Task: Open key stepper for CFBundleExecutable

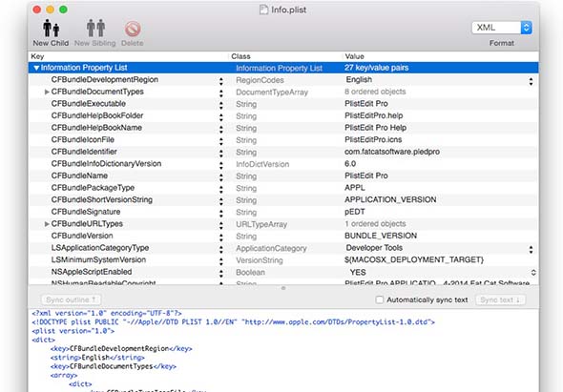Action: tap(220, 106)
